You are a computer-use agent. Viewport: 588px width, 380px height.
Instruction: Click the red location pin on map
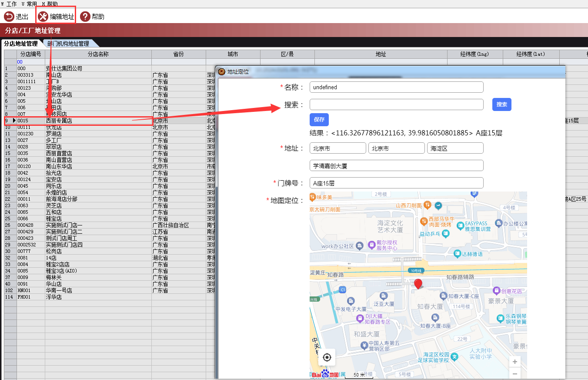pos(418,284)
